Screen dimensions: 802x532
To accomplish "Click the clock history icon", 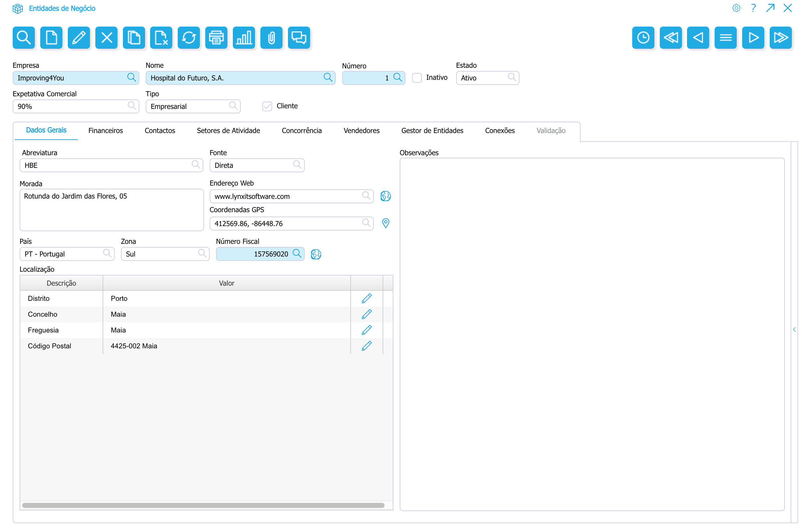I will click(x=643, y=37).
